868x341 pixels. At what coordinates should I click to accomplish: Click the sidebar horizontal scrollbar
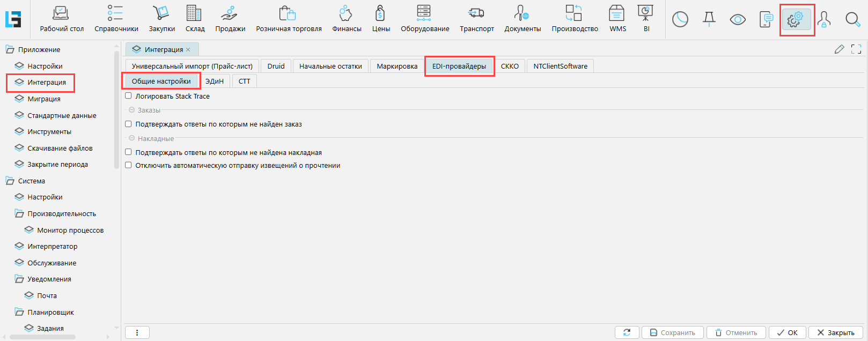pyautogui.click(x=43, y=337)
